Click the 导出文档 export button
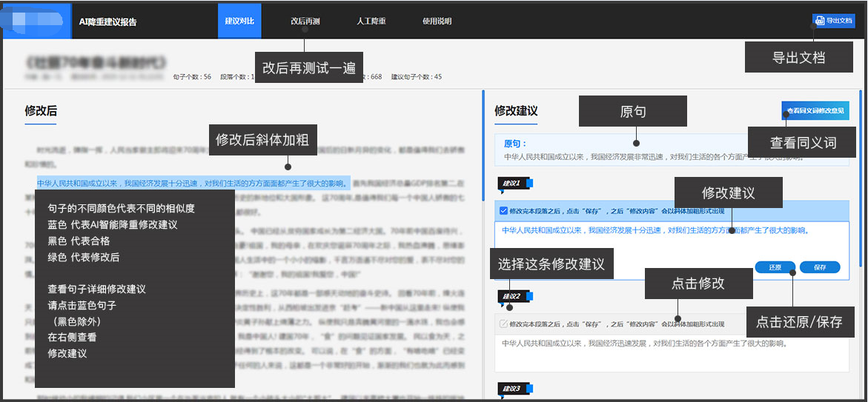 pos(834,21)
